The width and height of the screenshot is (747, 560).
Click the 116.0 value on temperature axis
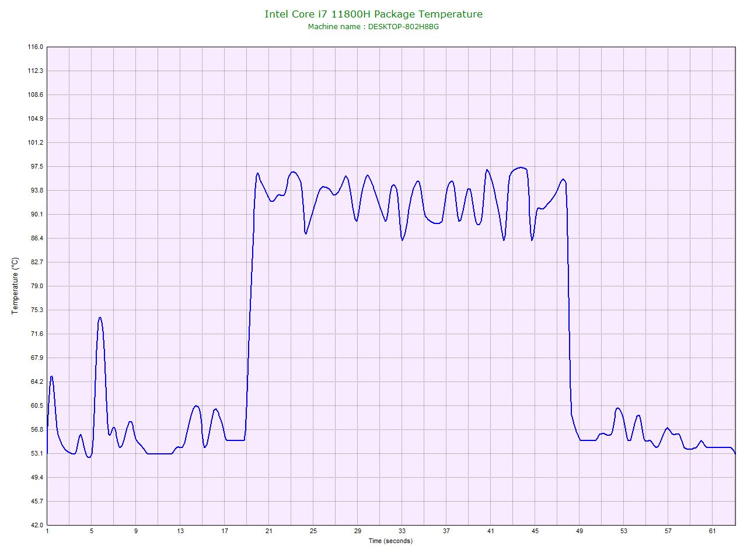pyautogui.click(x=36, y=47)
